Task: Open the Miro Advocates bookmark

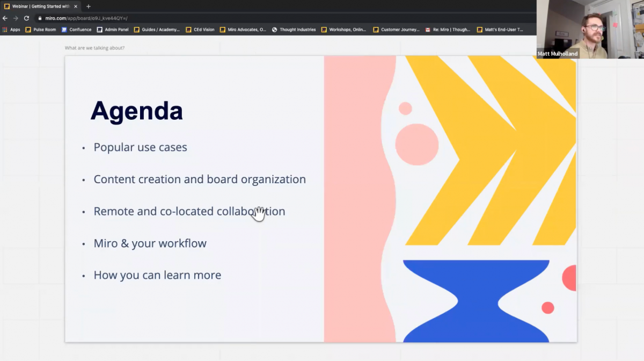Action: (x=243, y=30)
